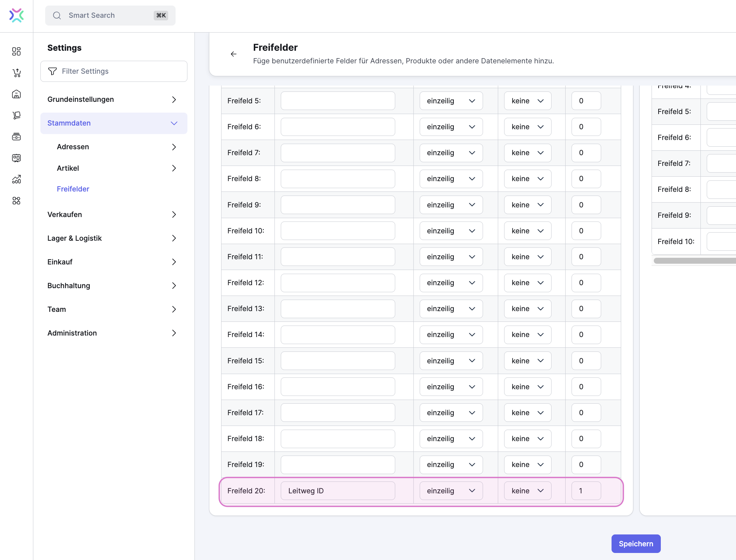Open Freifeld 20 einzeilig dropdown
The height and width of the screenshot is (560, 736).
(x=451, y=491)
